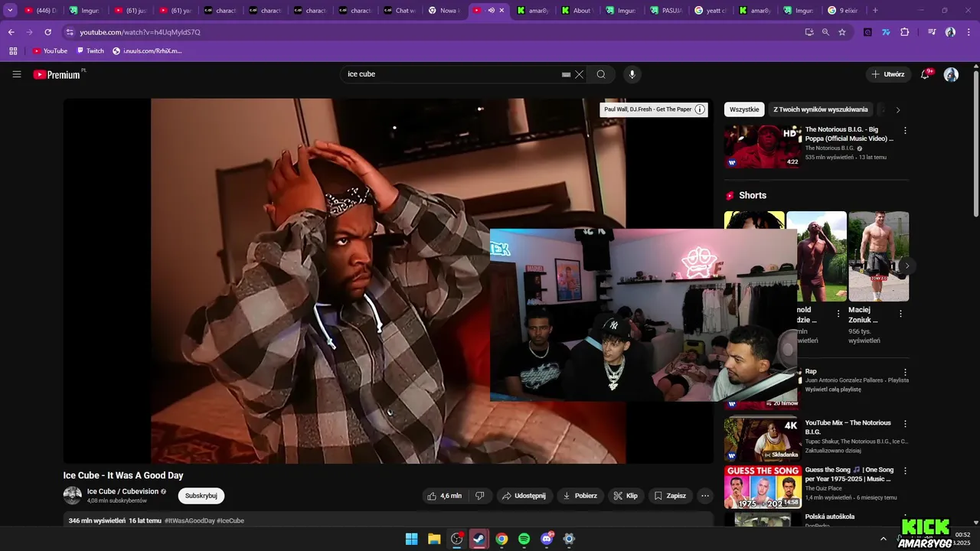Click the Subskrybuj button
The width and height of the screenshot is (980, 551).
coord(201,496)
